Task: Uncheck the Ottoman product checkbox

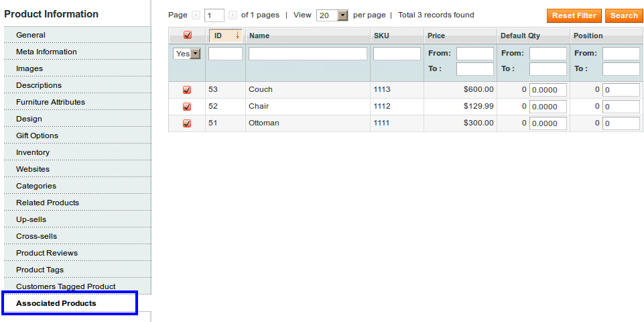Action: 187,123
